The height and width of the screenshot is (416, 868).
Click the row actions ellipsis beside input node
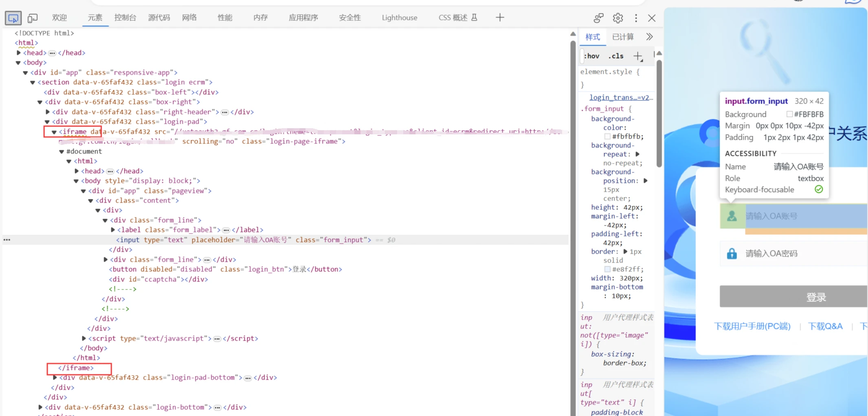click(7, 240)
